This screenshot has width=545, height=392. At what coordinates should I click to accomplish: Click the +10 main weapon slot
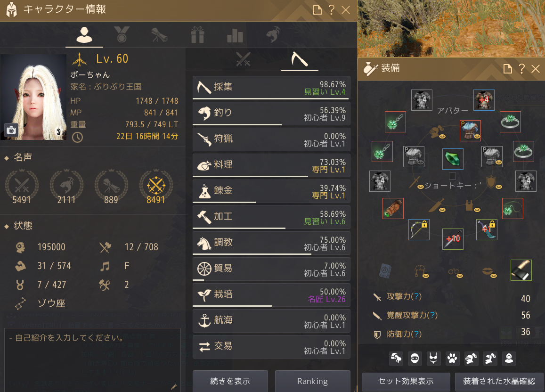[x=453, y=239]
